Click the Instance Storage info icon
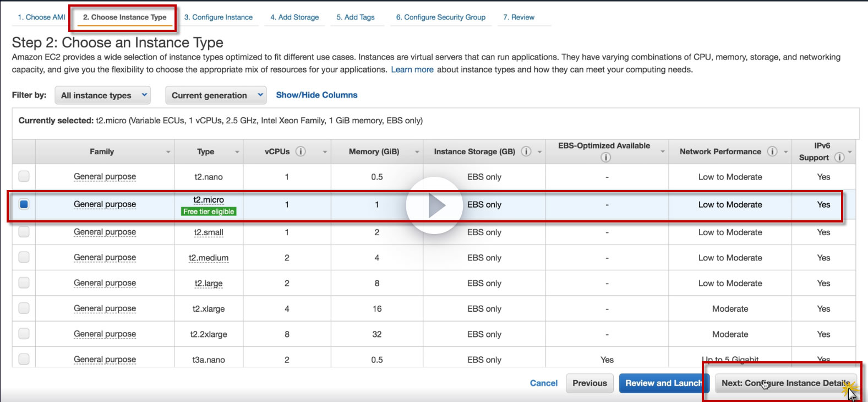This screenshot has height=402, width=868. [526, 151]
